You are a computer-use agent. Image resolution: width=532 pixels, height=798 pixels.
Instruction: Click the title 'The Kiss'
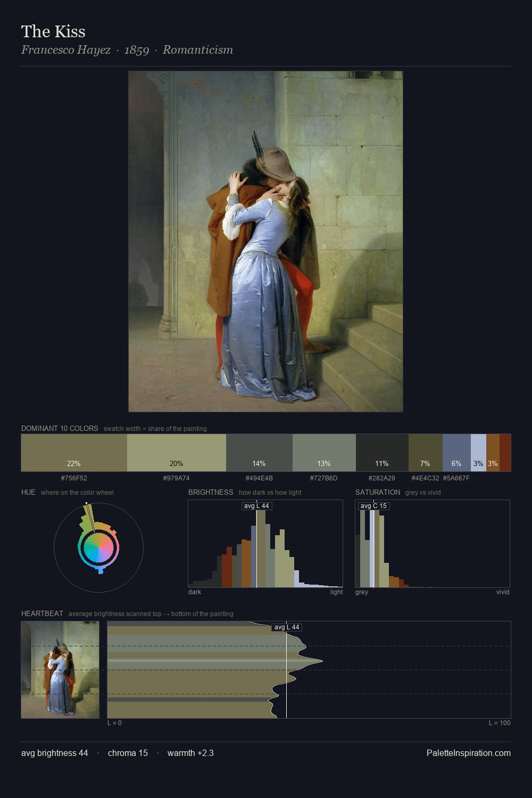[x=53, y=31]
